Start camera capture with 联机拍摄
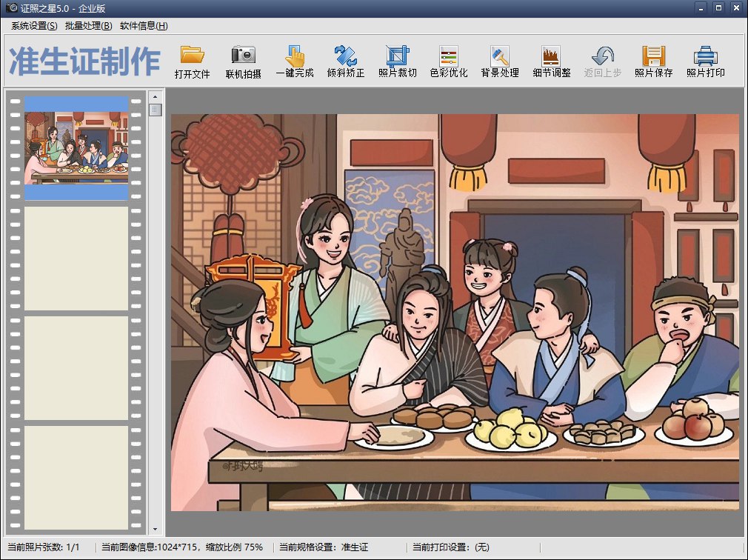 click(x=243, y=56)
